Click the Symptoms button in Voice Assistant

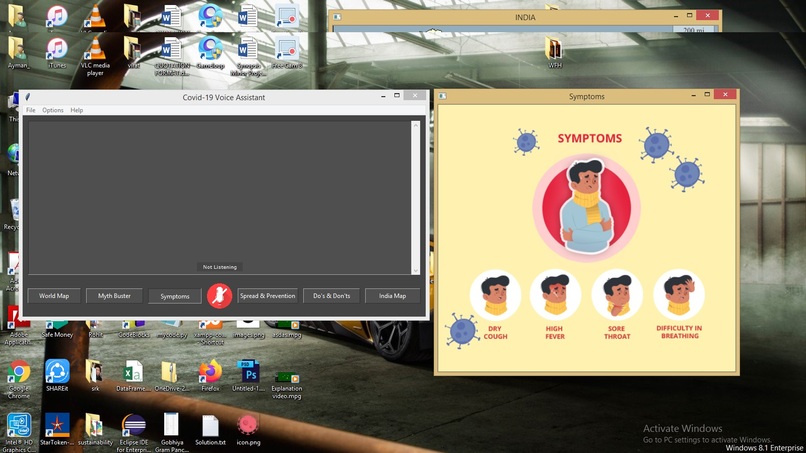pyautogui.click(x=175, y=296)
